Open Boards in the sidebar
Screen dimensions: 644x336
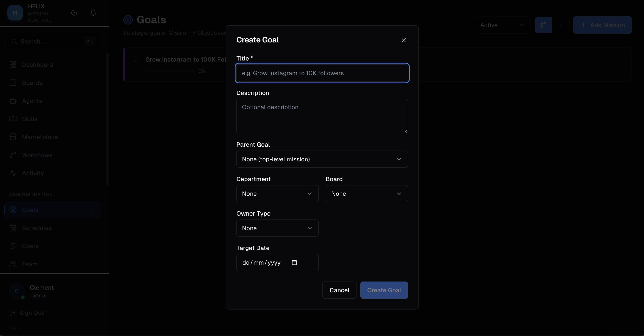tap(52, 83)
